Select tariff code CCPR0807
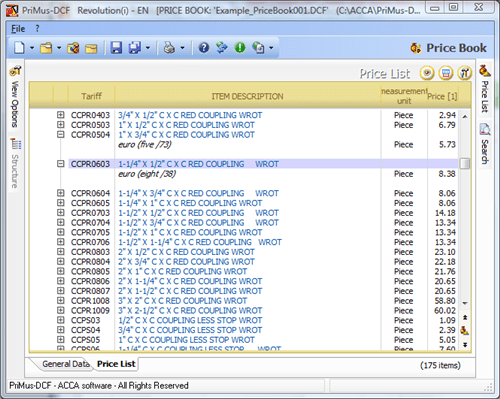500x399 pixels. coord(90,291)
